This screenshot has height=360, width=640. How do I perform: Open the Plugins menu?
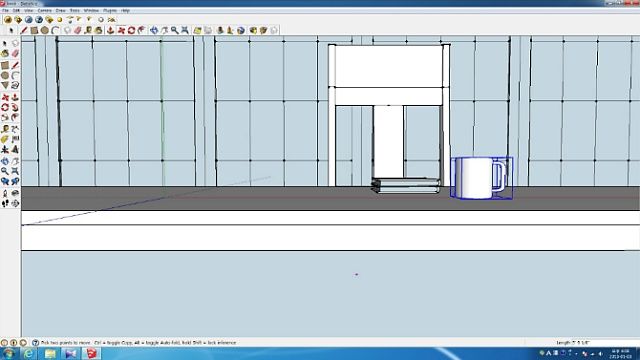click(110, 10)
